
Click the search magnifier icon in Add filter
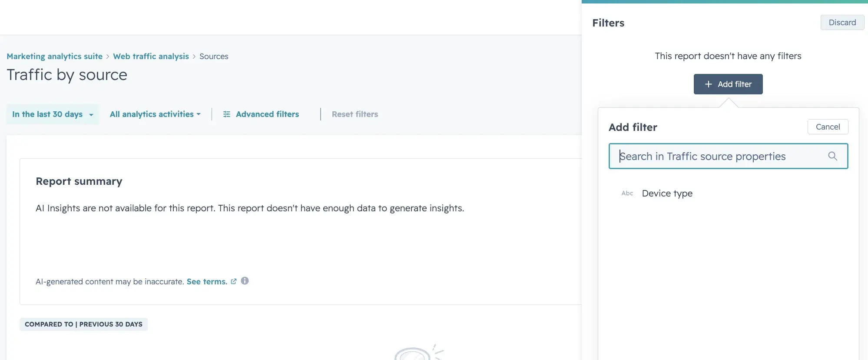pos(832,156)
